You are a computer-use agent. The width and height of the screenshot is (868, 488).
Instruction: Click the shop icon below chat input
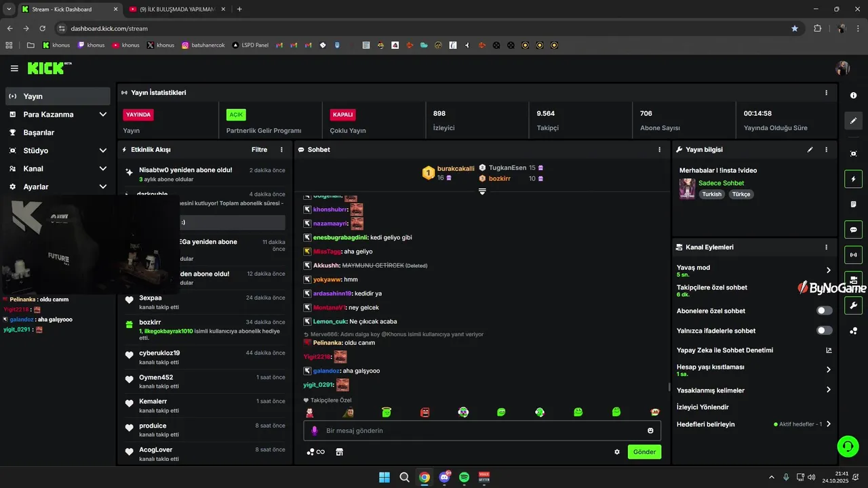click(340, 452)
